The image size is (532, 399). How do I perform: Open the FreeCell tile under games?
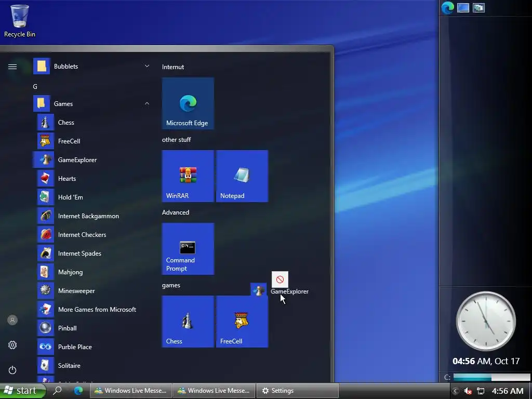242,322
